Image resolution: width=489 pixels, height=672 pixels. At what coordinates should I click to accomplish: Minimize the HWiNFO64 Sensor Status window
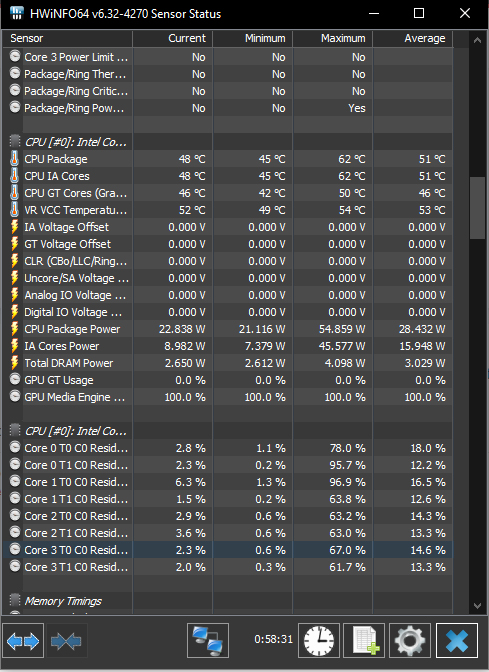pyautogui.click(x=374, y=13)
